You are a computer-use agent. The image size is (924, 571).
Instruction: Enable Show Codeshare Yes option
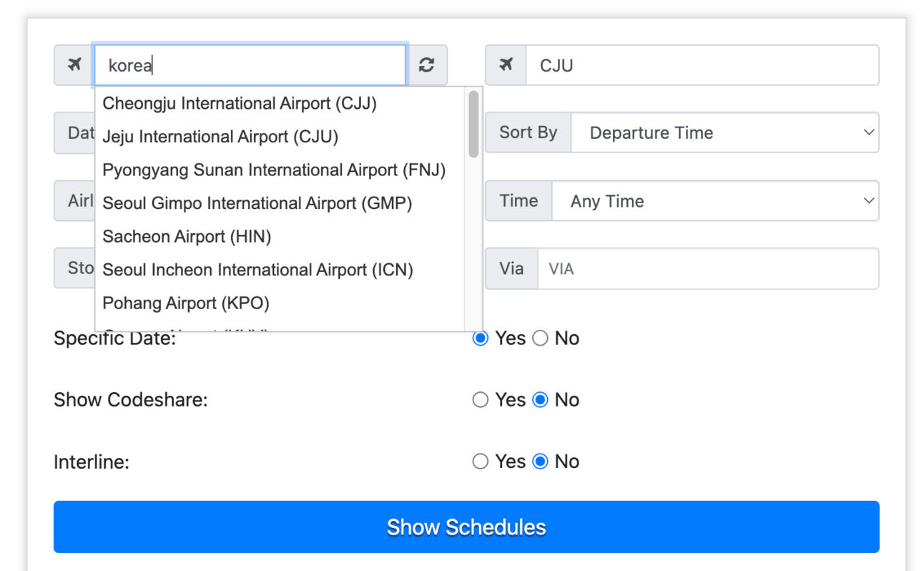pos(481,400)
